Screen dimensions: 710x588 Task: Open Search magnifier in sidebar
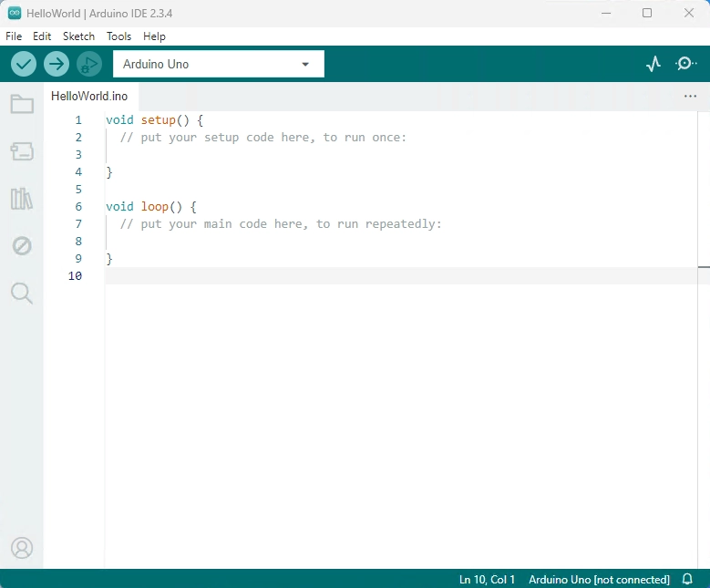click(22, 294)
